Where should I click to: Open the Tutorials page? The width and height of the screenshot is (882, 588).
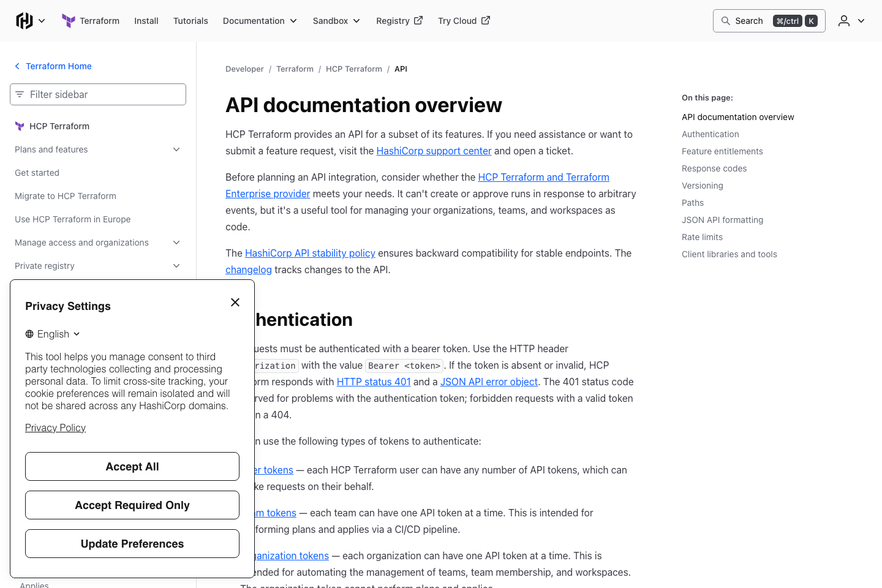(190, 20)
